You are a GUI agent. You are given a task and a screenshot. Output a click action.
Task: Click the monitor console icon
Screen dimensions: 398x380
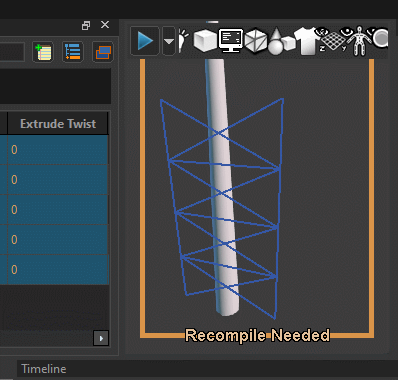click(231, 41)
